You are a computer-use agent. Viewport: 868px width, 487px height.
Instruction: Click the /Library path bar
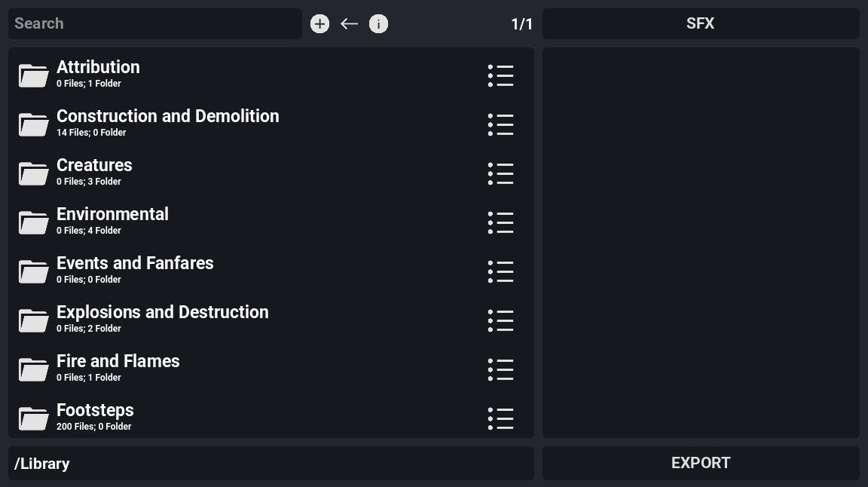(x=270, y=463)
